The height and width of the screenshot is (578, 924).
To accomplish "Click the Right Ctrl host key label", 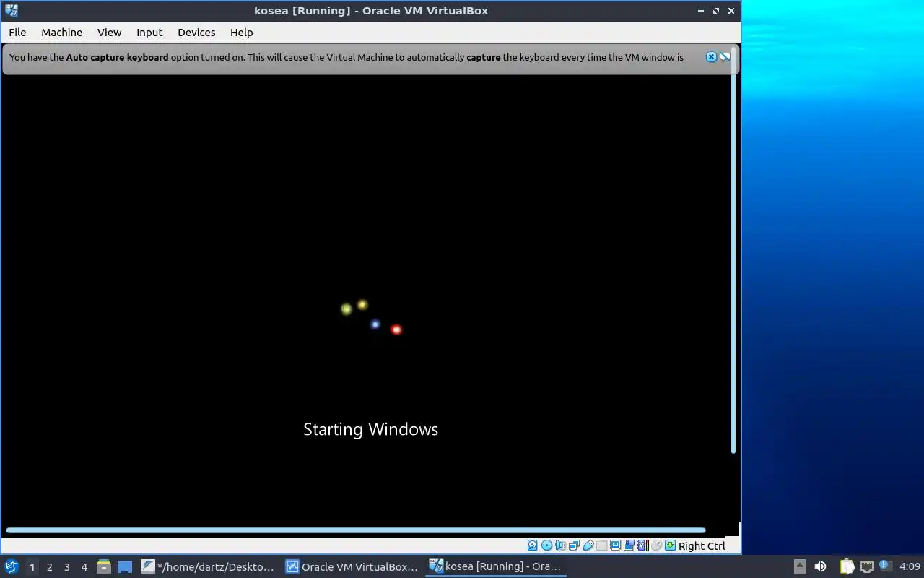I will [702, 546].
